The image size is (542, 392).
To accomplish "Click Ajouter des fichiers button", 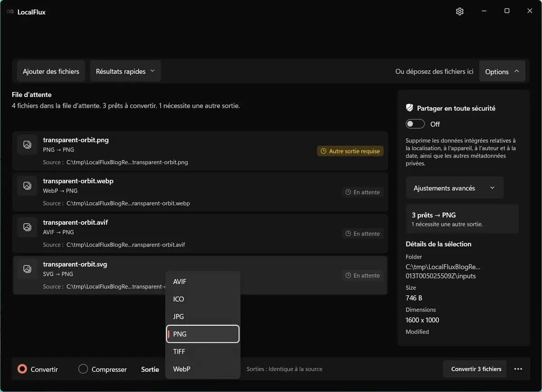I will [51, 71].
